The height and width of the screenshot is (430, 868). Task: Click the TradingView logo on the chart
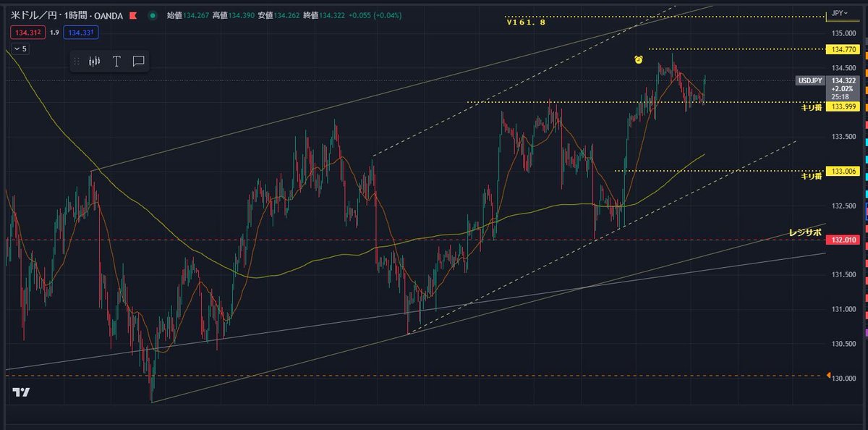click(21, 392)
